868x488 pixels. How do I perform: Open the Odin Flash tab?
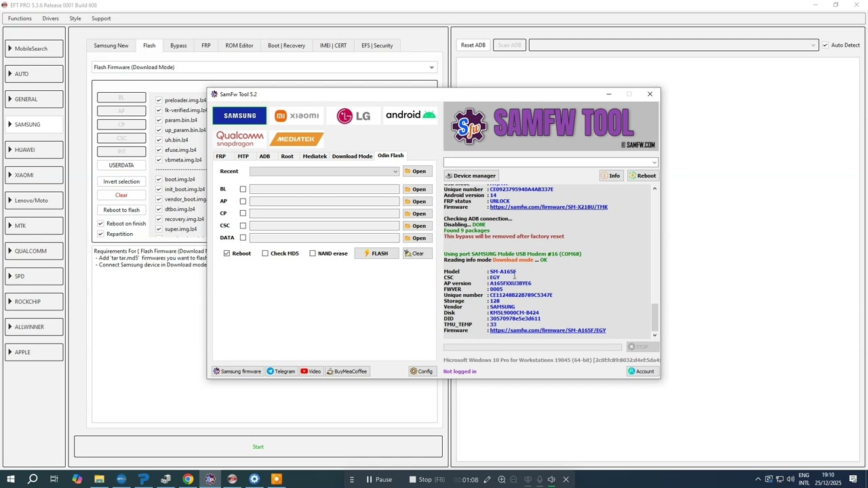(x=391, y=156)
